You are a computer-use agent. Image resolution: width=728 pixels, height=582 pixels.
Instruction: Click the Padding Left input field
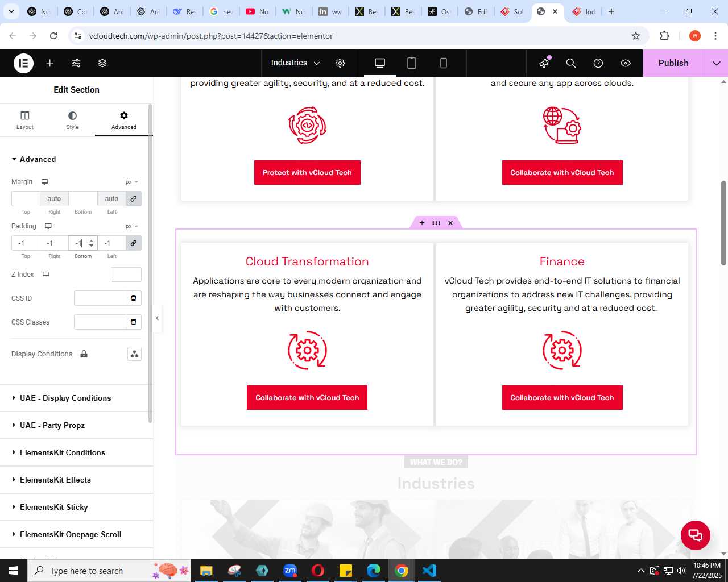(x=111, y=243)
